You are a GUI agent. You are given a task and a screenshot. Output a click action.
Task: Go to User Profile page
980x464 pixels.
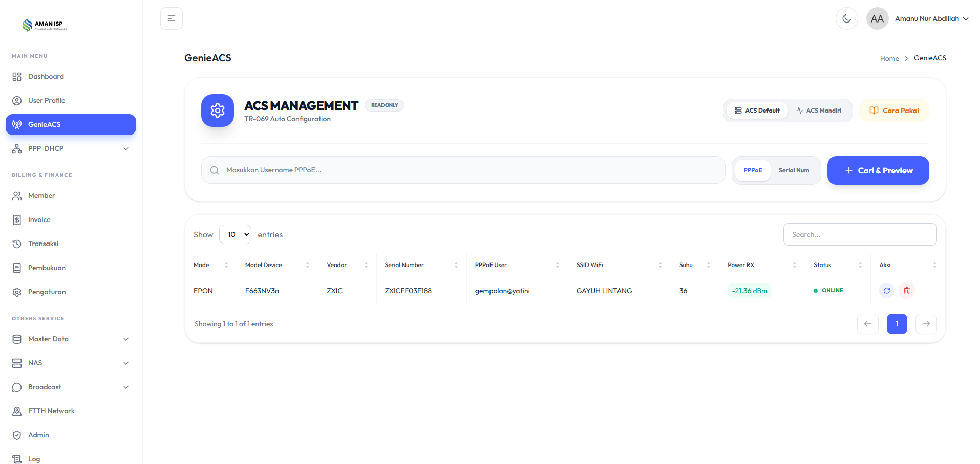(x=71, y=101)
